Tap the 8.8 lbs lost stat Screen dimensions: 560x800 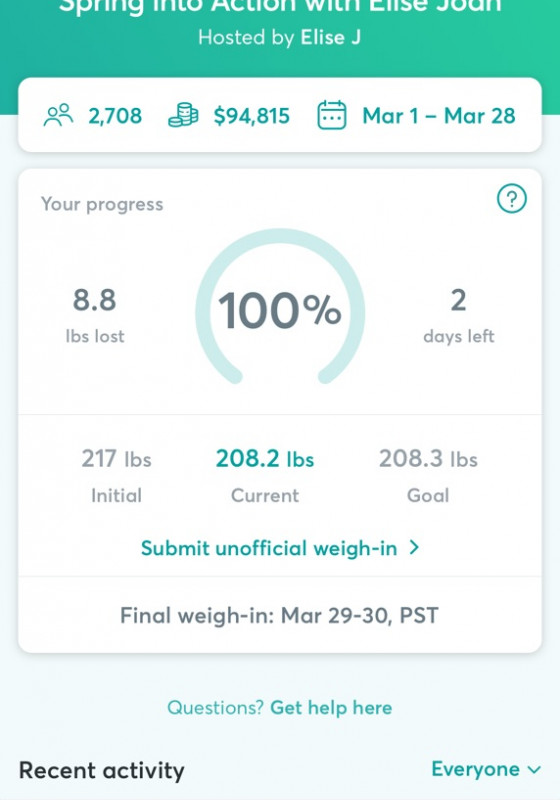[95, 315]
